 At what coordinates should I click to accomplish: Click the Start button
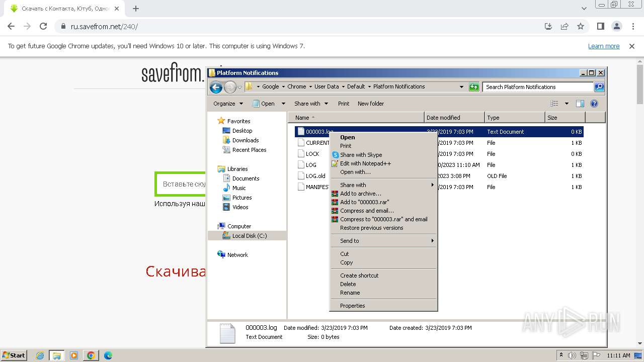click(x=14, y=355)
